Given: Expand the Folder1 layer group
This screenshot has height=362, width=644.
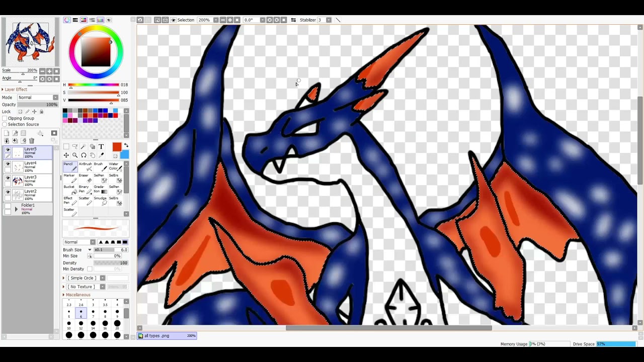Looking at the screenshot, I should click(16, 209).
